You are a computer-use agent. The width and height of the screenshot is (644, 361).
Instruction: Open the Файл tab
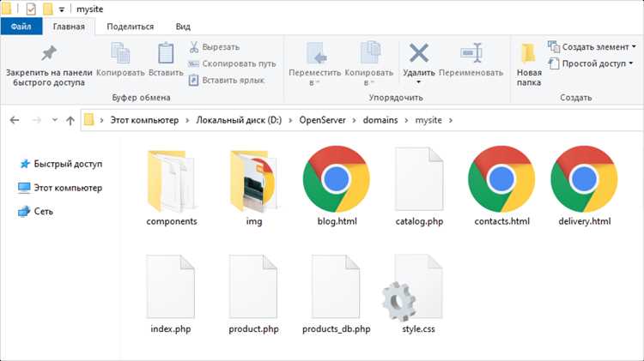[21, 27]
